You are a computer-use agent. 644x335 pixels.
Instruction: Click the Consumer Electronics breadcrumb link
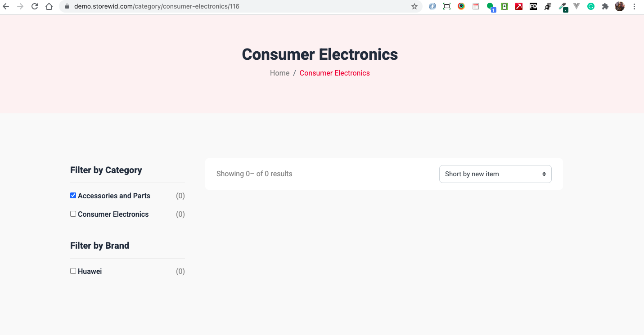(x=334, y=73)
